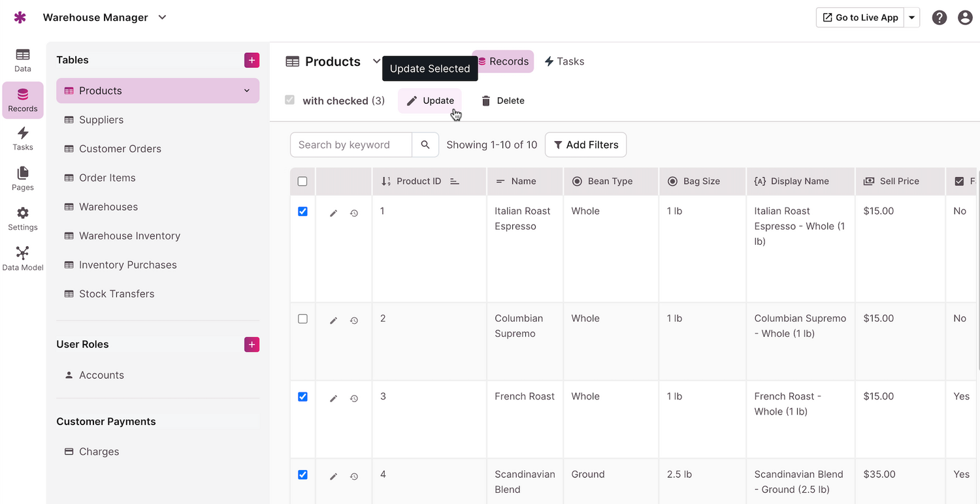Delete the checked records
Screen dimensions: 980x504
pyautogui.click(x=503, y=101)
